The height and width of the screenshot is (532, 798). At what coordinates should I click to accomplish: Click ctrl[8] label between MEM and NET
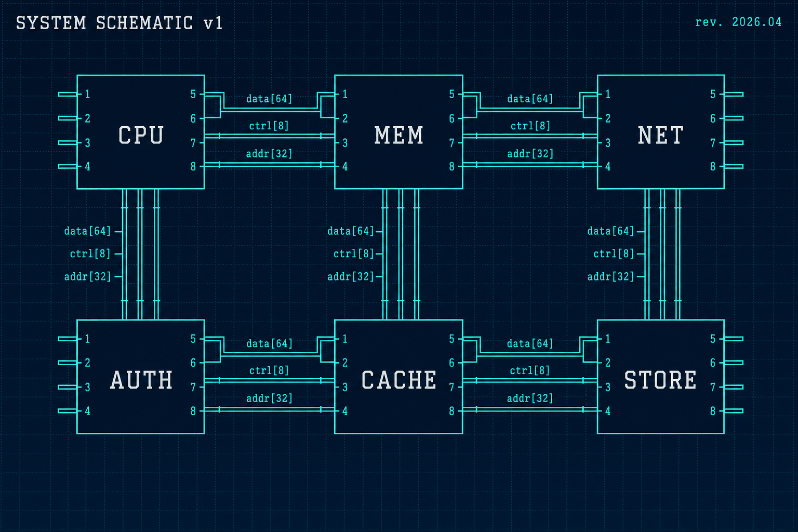[x=530, y=126]
